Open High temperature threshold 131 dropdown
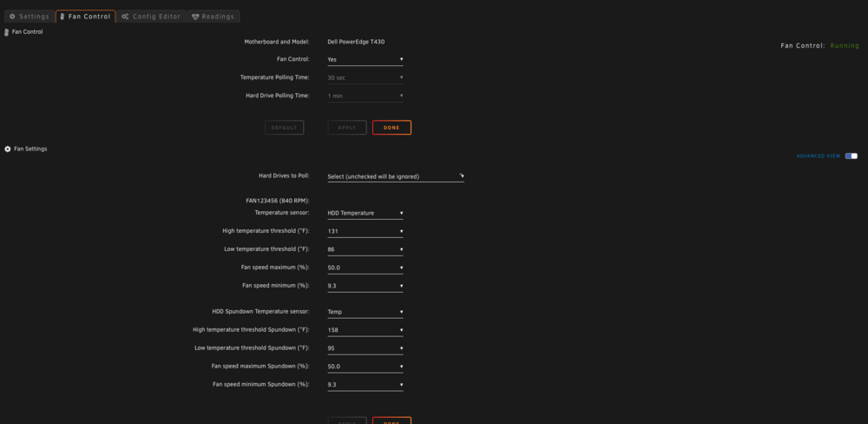The width and height of the screenshot is (868, 424). [x=365, y=231]
